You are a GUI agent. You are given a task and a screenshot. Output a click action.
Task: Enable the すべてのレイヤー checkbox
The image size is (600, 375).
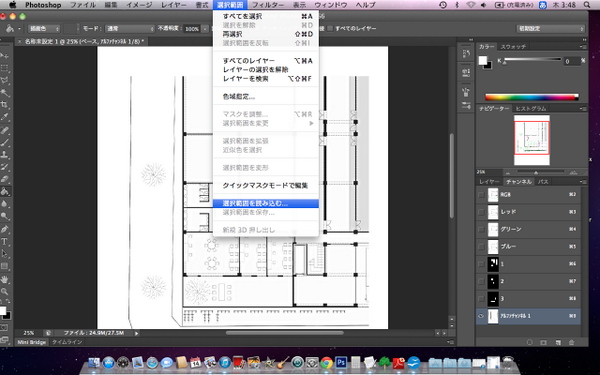click(329, 29)
